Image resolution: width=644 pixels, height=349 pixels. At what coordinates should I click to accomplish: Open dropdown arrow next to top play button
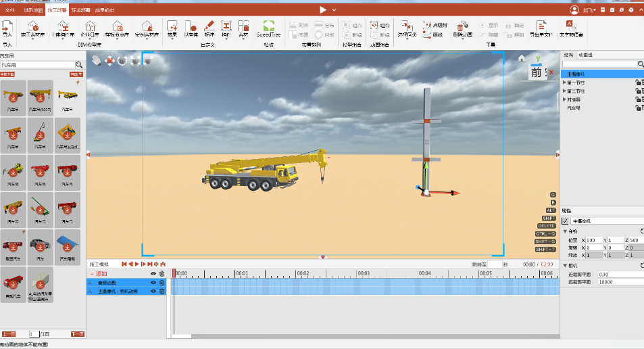coord(334,9)
